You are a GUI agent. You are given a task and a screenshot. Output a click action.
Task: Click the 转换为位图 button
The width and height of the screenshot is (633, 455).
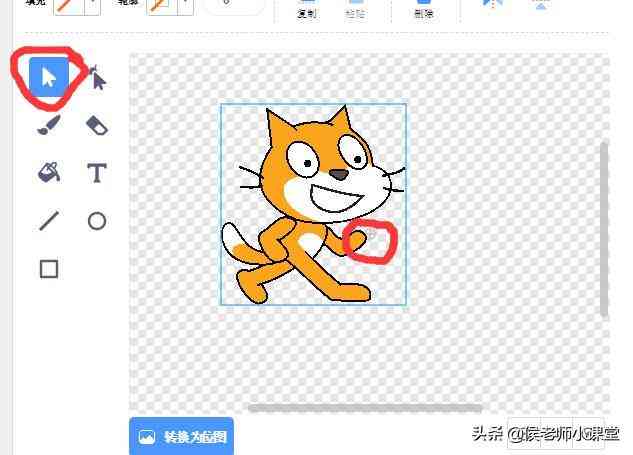coord(181,436)
